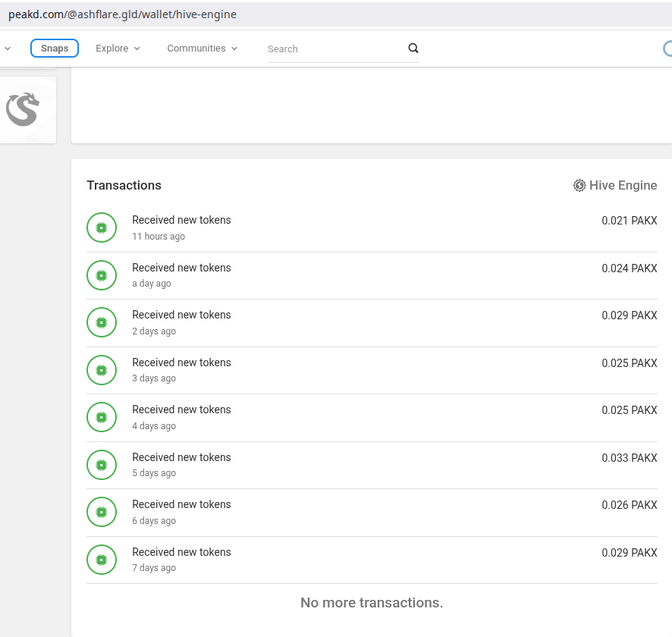Click the 6 days ago timestamp
The width and height of the screenshot is (672, 637).
pos(154,521)
